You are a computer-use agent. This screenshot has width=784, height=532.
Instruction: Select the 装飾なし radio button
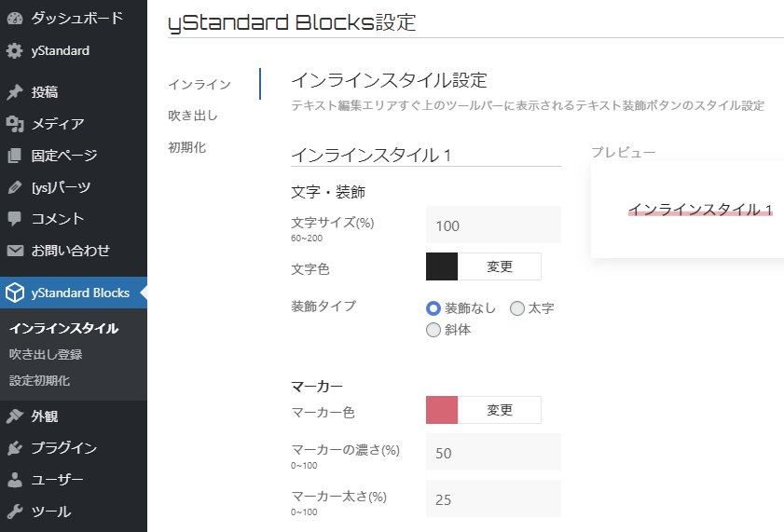[433, 308]
